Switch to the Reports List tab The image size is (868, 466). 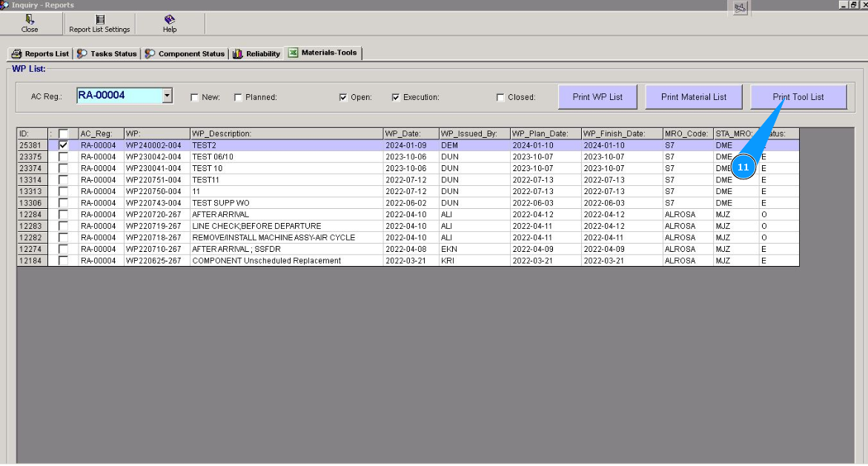click(x=41, y=54)
